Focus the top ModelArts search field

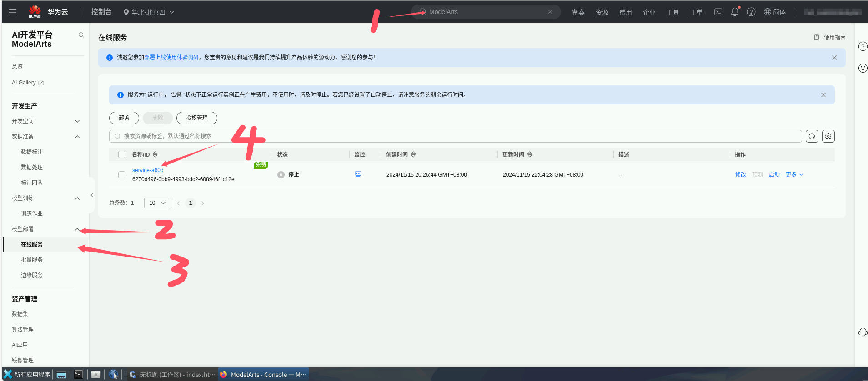[486, 12]
